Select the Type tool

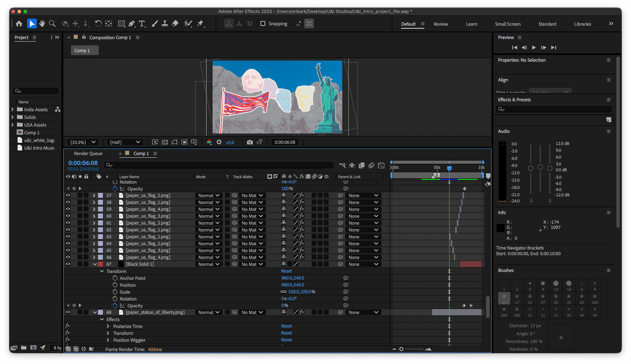[142, 24]
